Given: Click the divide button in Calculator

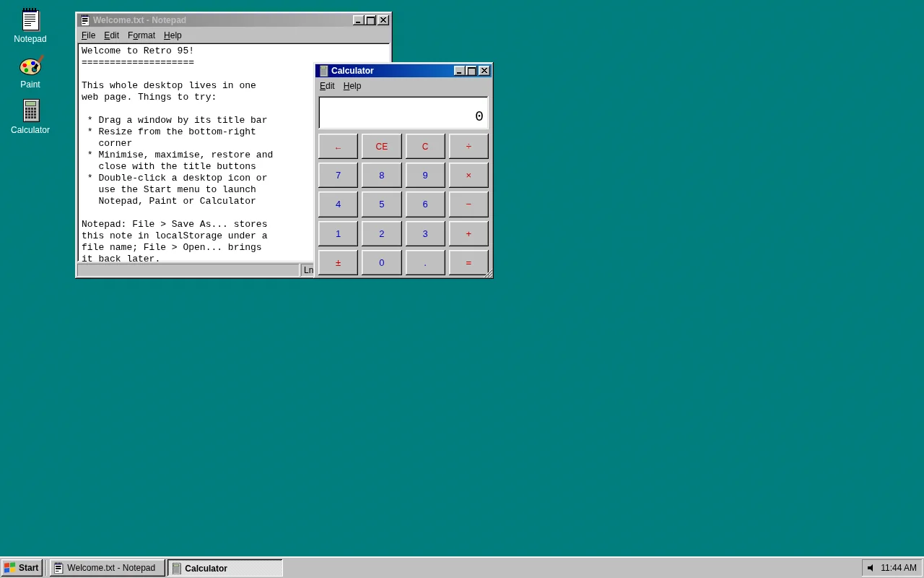Looking at the screenshot, I should [x=468, y=147].
